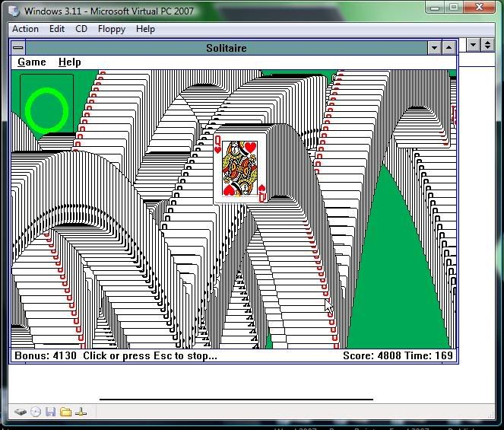Open Solitaire's Game menu
Viewport: 504px width, 430px height.
pyautogui.click(x=31, y=62)
